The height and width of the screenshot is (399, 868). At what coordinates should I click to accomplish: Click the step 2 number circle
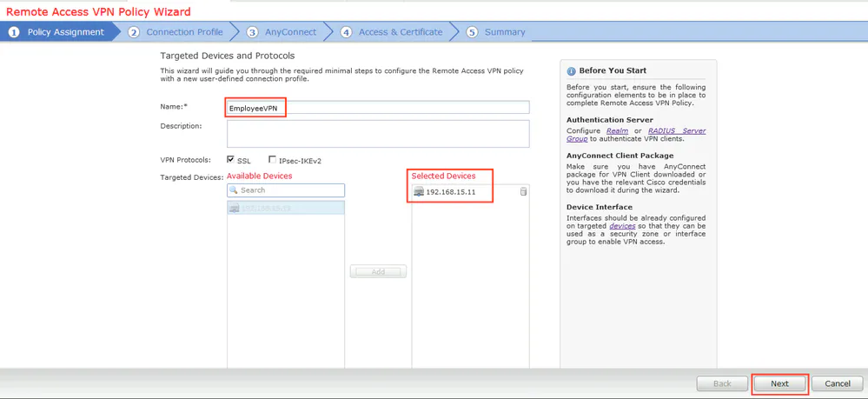point(134,32)
